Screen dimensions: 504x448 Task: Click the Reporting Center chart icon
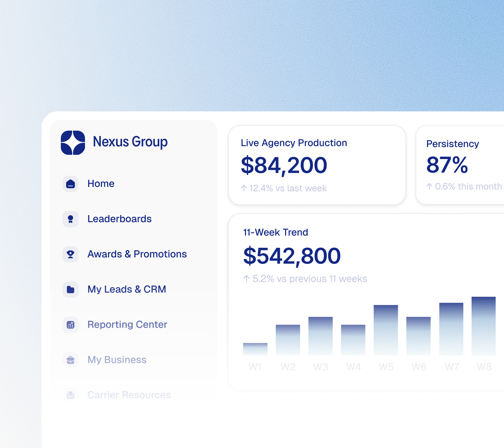(71, 325)
